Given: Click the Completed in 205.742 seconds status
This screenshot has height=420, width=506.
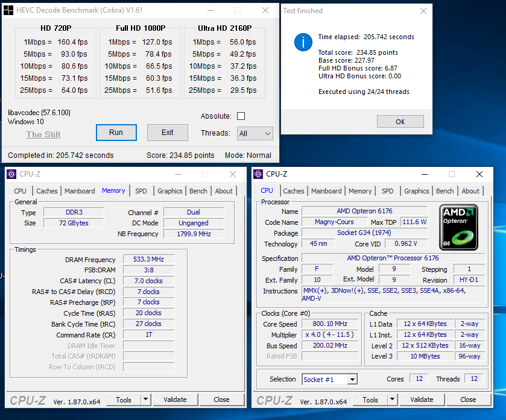Looking at the screenshot, I should [x=61, y=155].
